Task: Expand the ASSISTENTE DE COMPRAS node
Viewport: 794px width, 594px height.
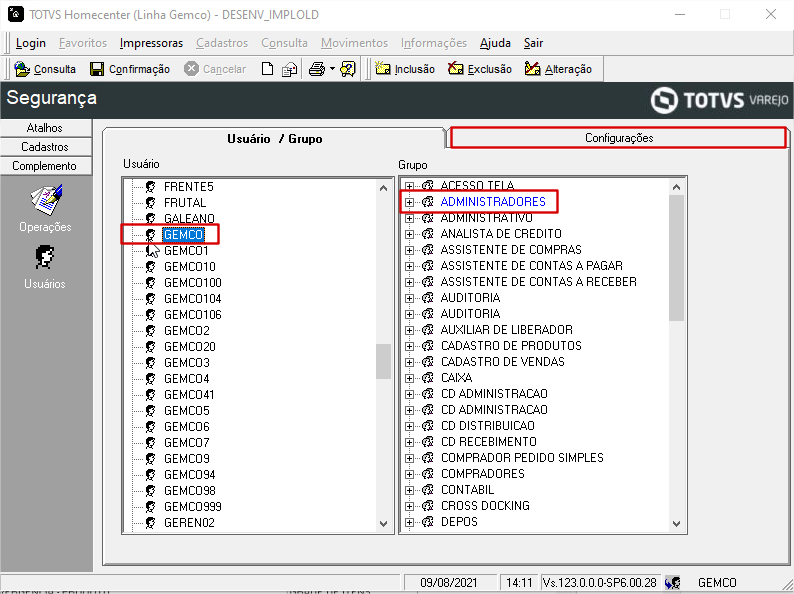Action: pyautogui.click(x=409, y=250)
